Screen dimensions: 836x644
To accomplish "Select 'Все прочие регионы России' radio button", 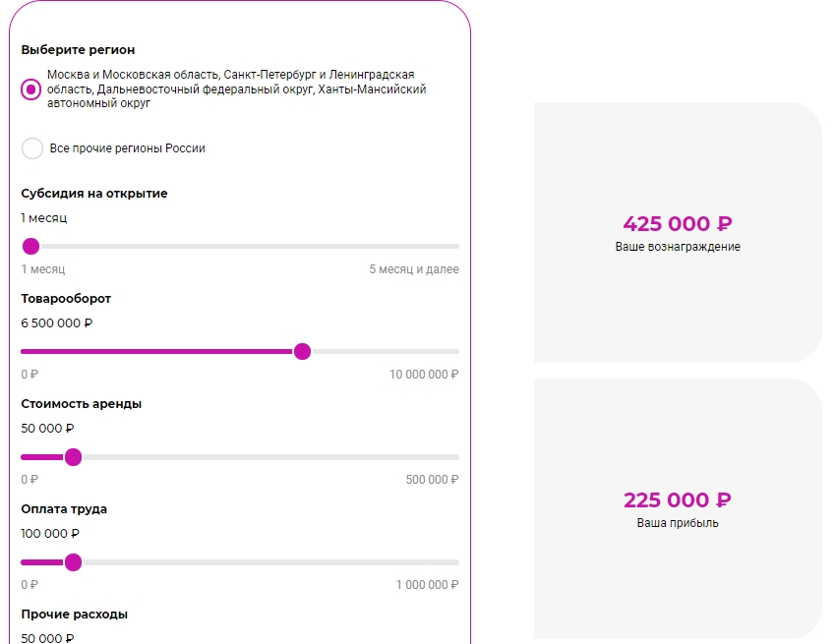I will tap(32, 148).
